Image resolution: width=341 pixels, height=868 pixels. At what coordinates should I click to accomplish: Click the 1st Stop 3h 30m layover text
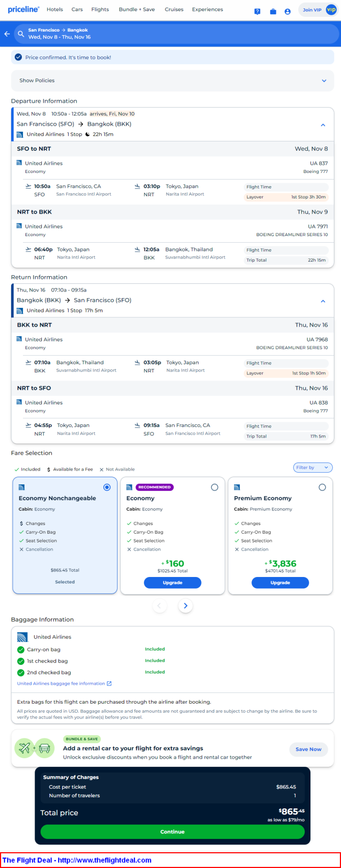coord(308,197)
